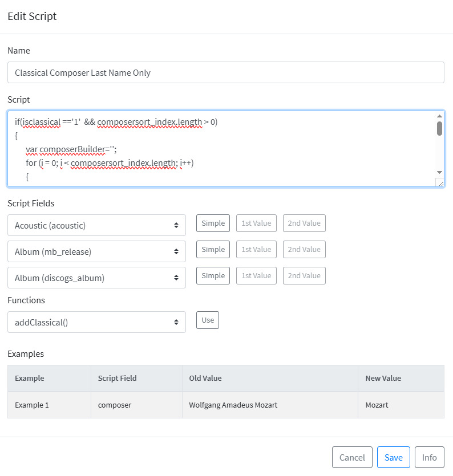The width and height of the screenshot is (453, 476).
Task: Open the Album (discogs_album) field dropdown
Action: (x=96, y=278)
